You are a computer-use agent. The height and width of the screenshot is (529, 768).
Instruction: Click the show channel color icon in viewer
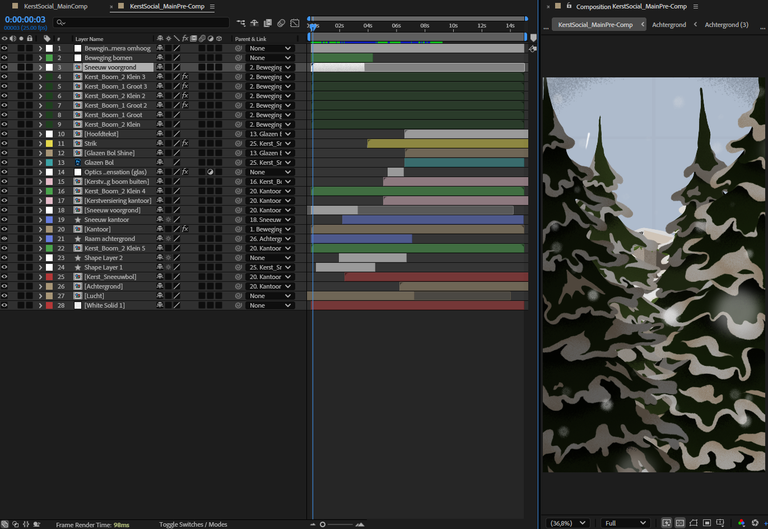[742, 522]
